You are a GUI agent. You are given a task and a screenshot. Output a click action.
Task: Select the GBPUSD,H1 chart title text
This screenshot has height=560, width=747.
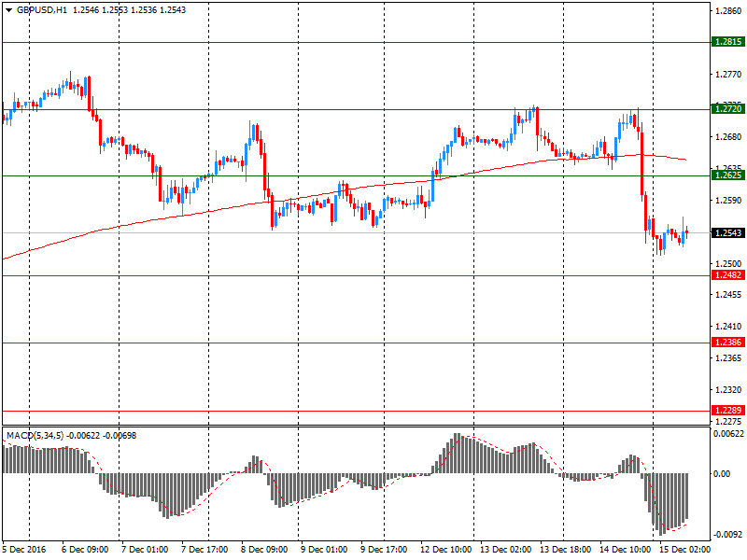[42, 10]
